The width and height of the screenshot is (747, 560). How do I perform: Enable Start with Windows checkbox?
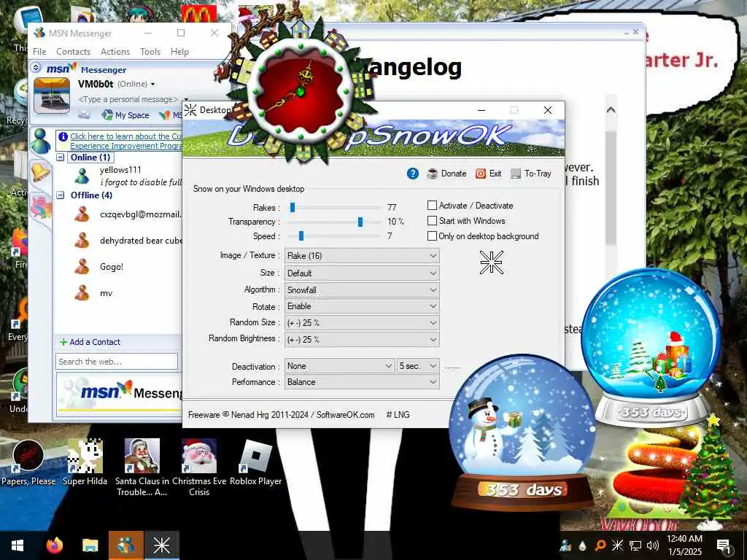tap(432, 220)
